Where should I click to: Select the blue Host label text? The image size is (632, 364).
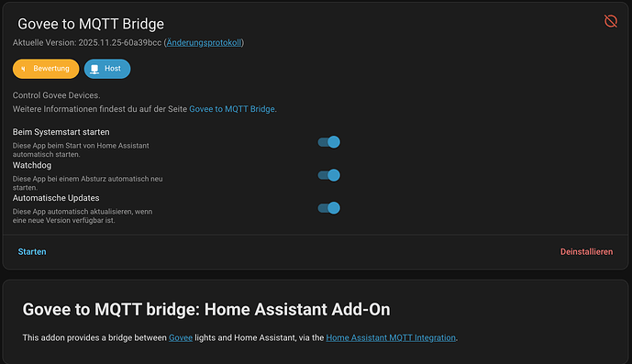[113, 69]
